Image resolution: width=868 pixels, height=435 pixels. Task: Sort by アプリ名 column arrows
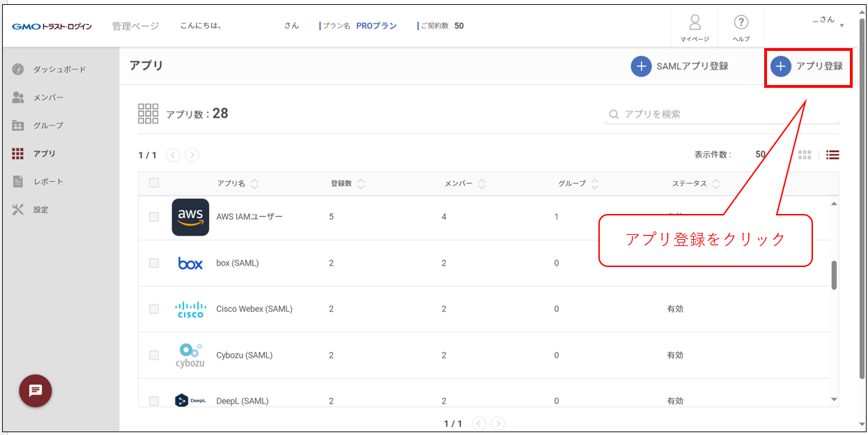click(x=254, y=184)
